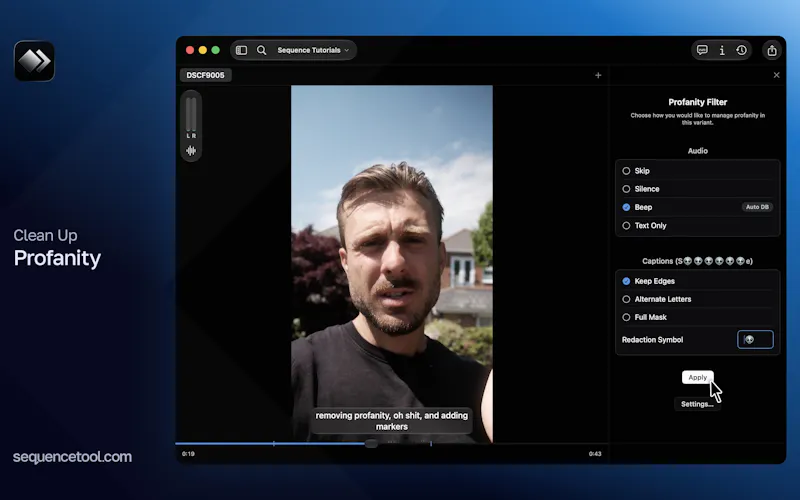Close the Profanity Filter panel
The height and width of the screenshot is (500, 800).
click(x=777, y=75)
